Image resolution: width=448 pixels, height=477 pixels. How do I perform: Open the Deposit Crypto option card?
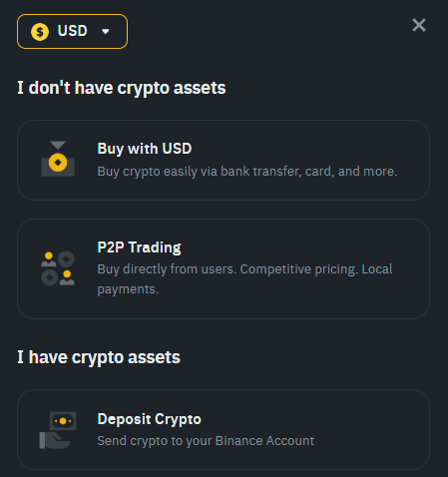(x=224, y=429)
